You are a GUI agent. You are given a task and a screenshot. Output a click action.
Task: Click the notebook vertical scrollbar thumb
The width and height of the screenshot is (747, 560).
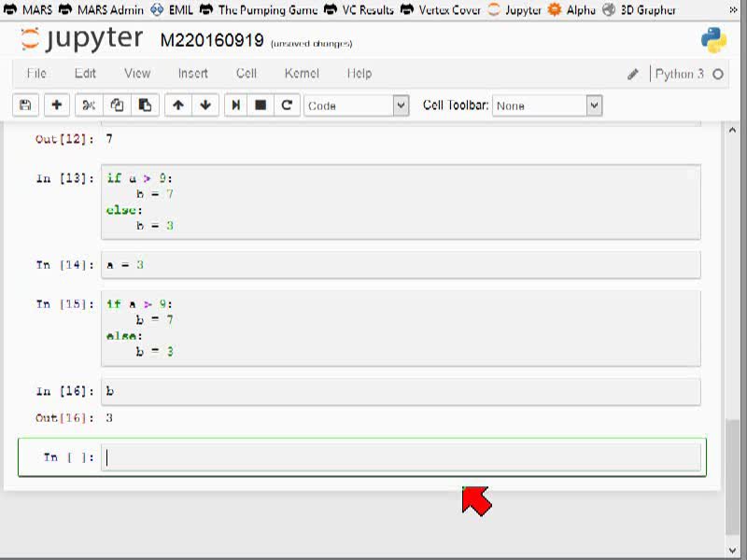pos(732,477)
